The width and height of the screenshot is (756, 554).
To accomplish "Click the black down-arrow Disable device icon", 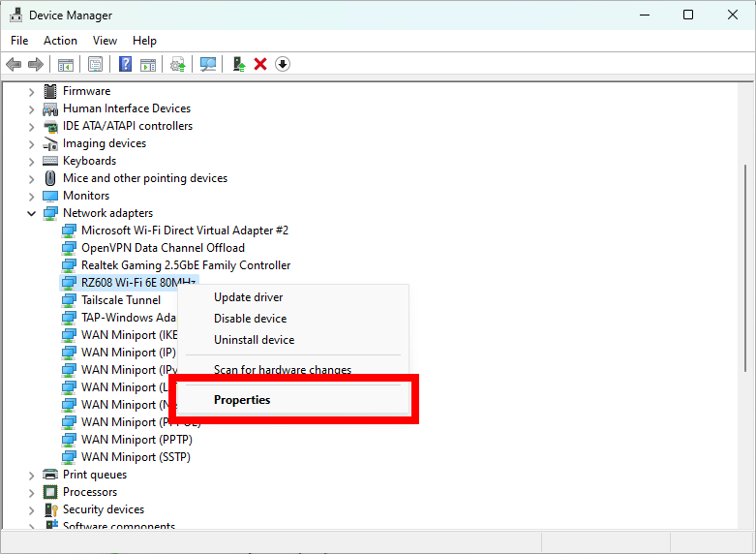I will tap(283, 64).
